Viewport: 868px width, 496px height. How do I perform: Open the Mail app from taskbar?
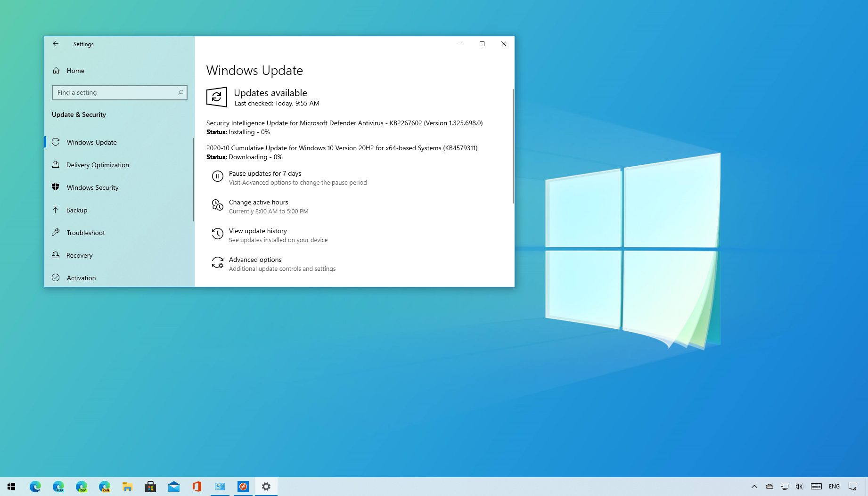coord(173,487)
